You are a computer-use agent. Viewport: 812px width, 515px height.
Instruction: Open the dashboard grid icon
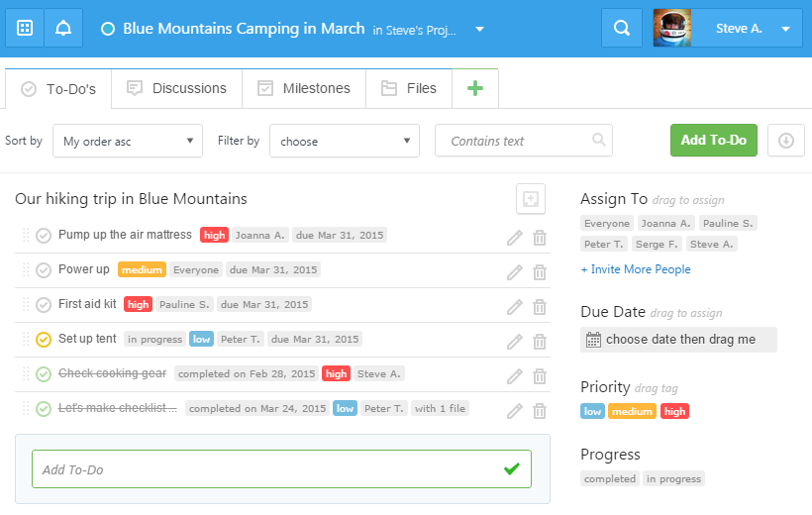pyautogui.click(x=25, y=29)
